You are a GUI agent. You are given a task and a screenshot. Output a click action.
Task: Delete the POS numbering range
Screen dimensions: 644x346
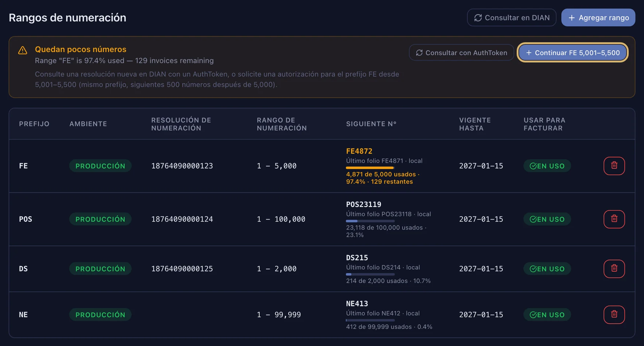(x=614, y=219)
